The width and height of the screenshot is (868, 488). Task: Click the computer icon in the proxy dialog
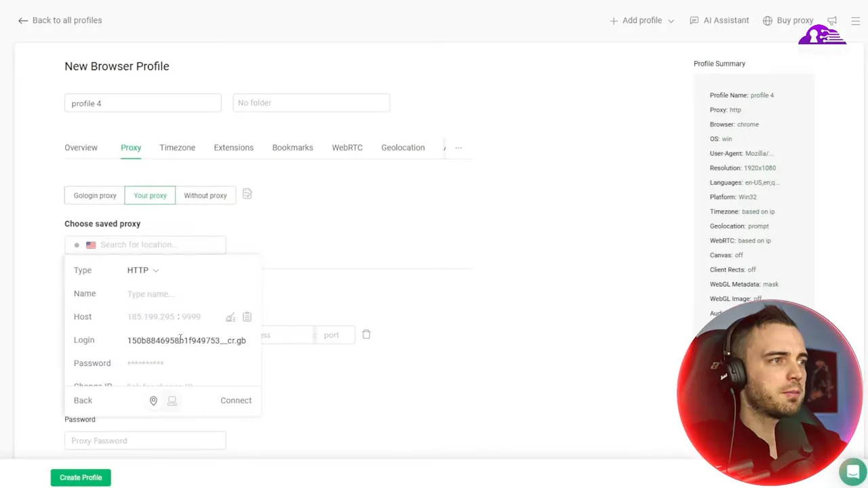pos(172,400)
